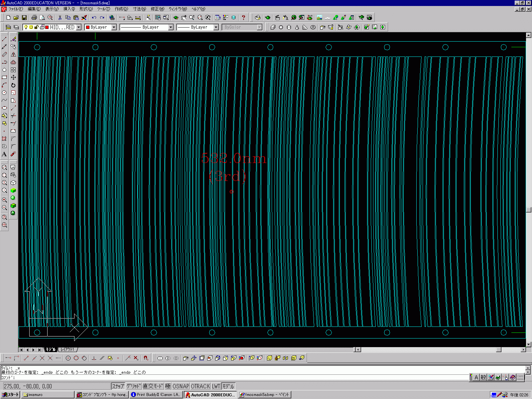532x399 pixels.
Task: Switch to fmosmask5a.bmp Paint taskbar button
Action: [265, 395]
